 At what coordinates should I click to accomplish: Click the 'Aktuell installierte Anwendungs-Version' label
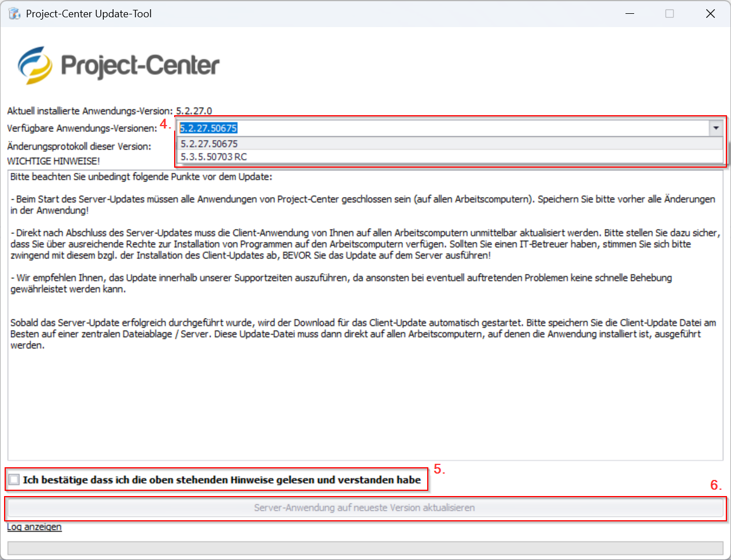click(x=89, y=111)
